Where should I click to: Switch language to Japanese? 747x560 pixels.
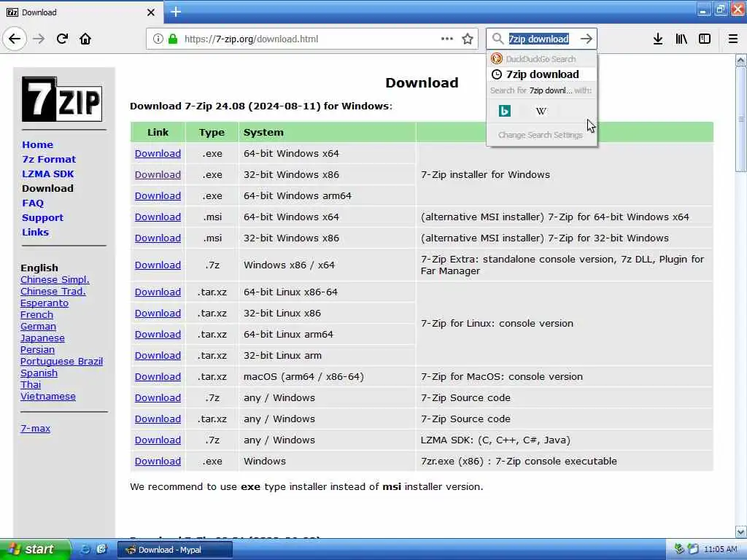pos(42,338)
